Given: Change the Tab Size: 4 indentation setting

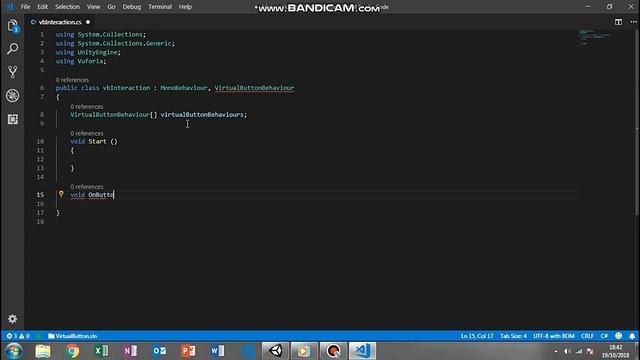Looking at the screenshot, I should click(513, 336).
